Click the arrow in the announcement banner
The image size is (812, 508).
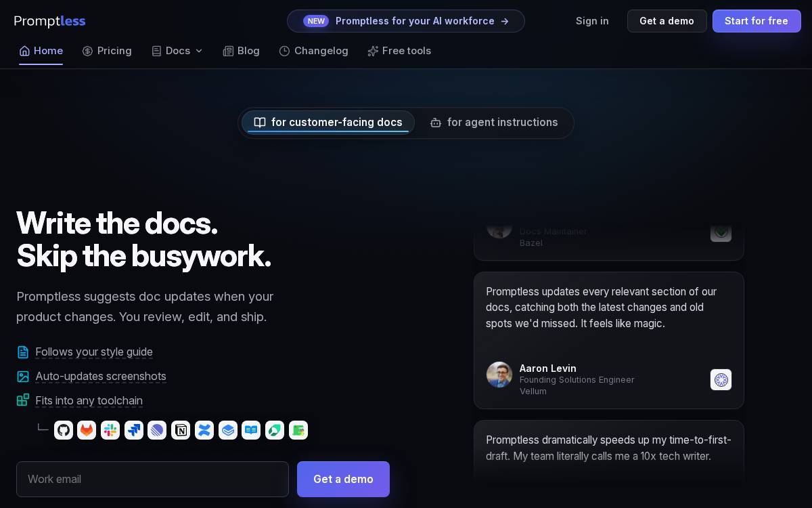(x=505, y=21)
